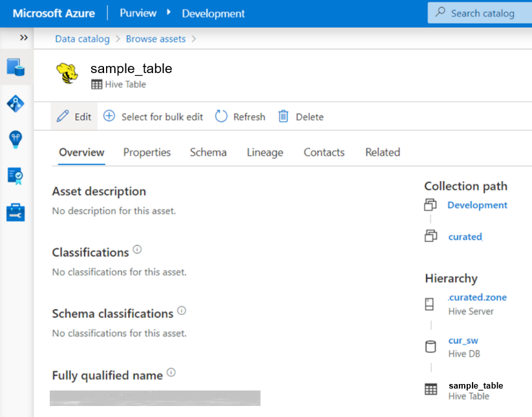Click the 'Hive Server' type label
Screen dimensions: 532x417
click(x=471, y=311)
